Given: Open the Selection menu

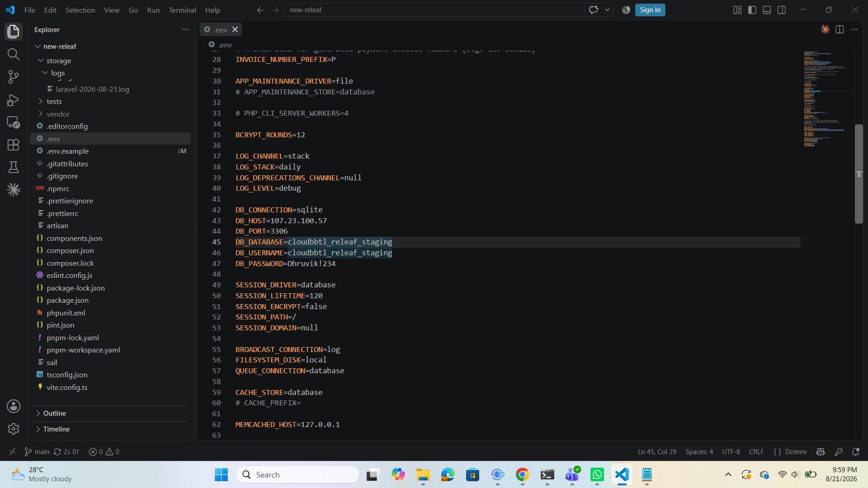Looking at the screenshot, I should 80,10.
